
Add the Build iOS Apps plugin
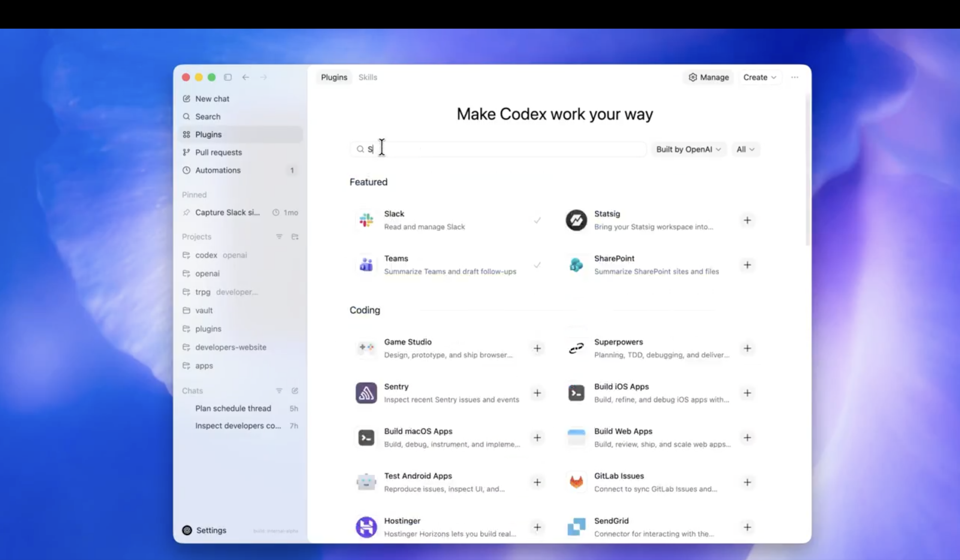point(747,393)
